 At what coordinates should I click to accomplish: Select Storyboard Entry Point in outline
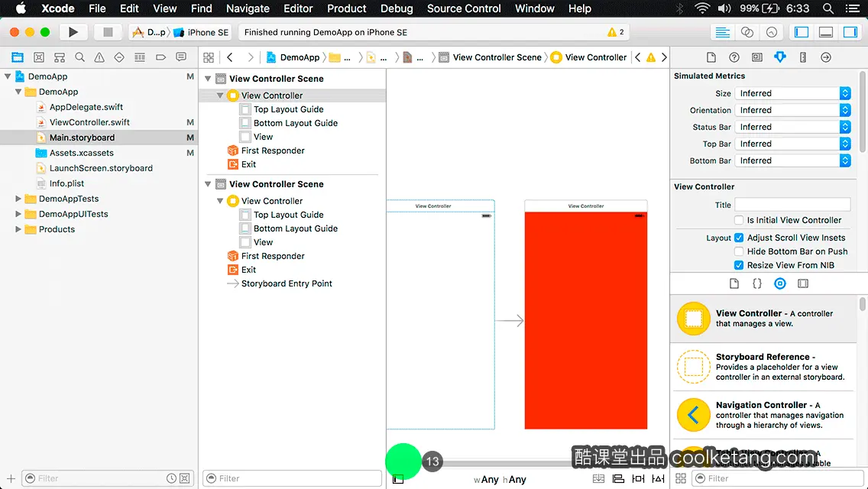click(287, 283)
